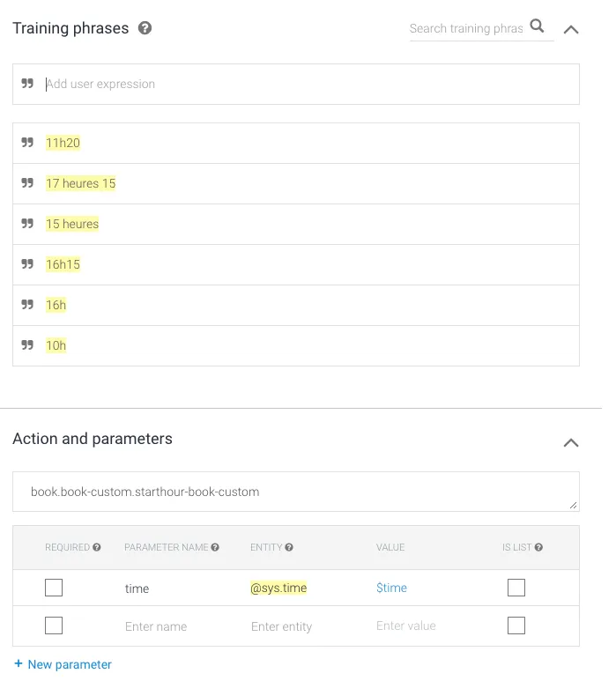Select the @sys.time entity field
Screen dimensions: 616x681
click(x=278, y=588)
